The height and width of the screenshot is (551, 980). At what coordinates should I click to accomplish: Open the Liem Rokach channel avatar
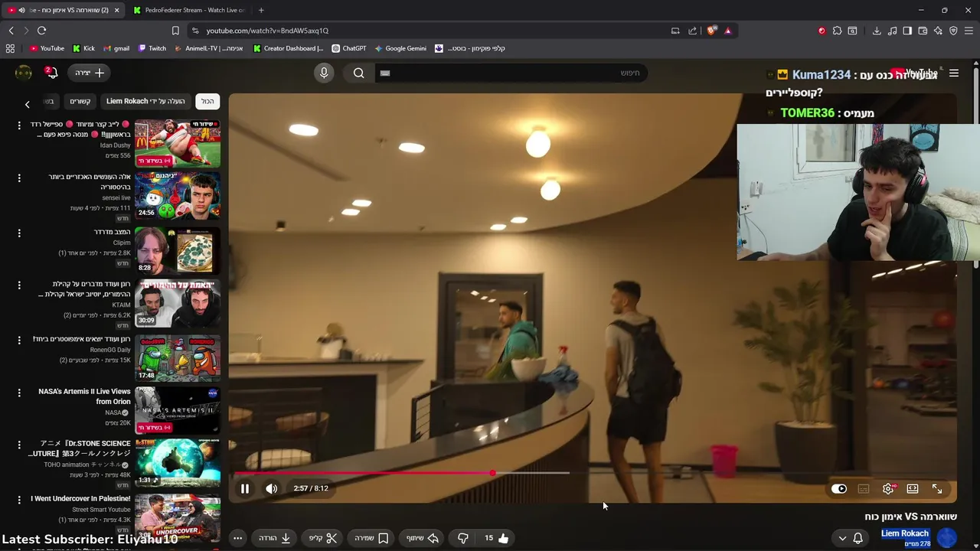[x=947, y=538]
